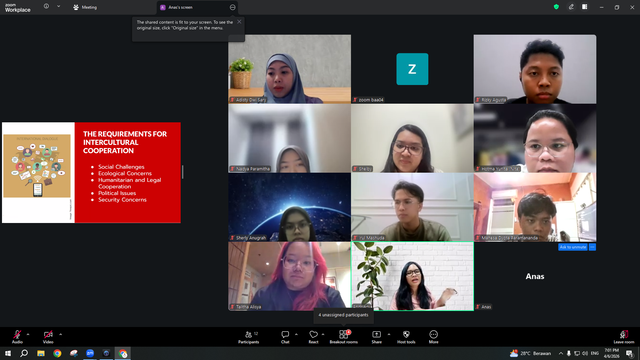Select Talitha Alisya's video tile

click(x=289, y=276)
